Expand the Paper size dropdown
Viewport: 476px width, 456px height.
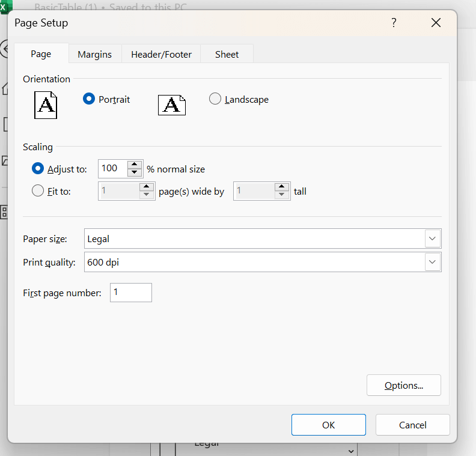[432, 239]
